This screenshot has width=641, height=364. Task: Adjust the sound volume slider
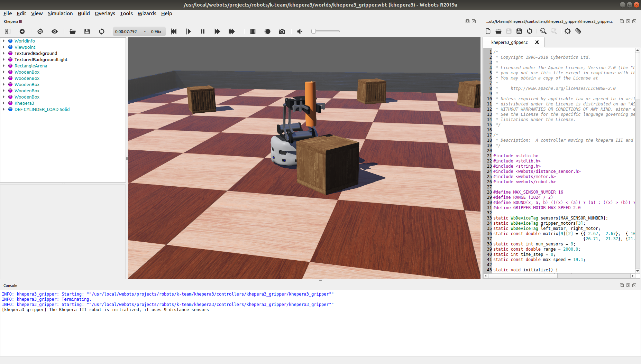tap(313, 31)
